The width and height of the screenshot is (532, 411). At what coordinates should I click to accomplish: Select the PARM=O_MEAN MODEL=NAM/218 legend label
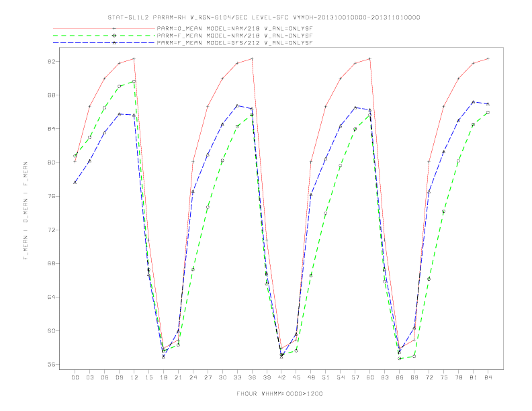(234, 28)
